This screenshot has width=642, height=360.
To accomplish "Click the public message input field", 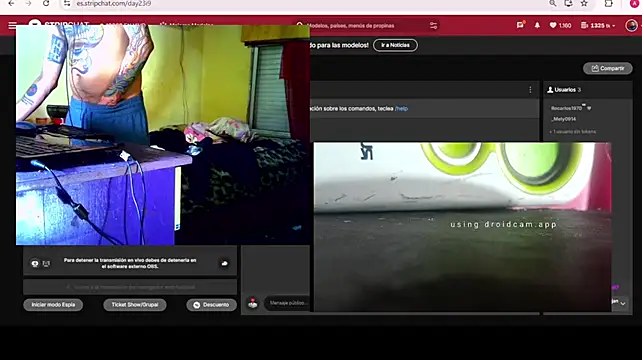I will coord(288,303).
